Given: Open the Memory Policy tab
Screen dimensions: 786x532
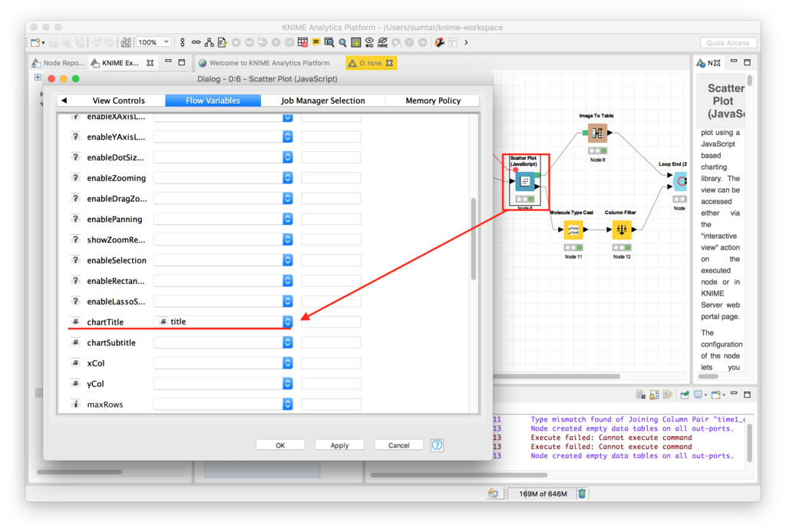Looking at the screenshot, I should tap(433, 101).
